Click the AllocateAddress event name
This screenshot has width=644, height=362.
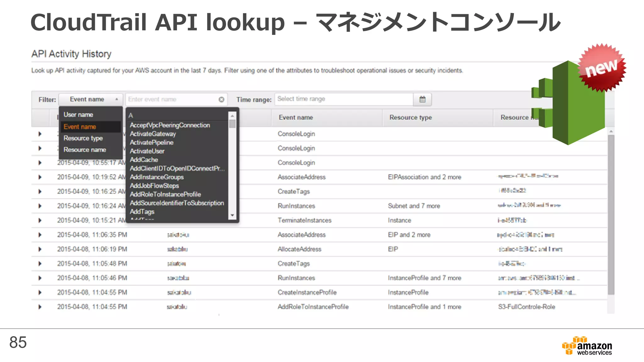point(299,249)
